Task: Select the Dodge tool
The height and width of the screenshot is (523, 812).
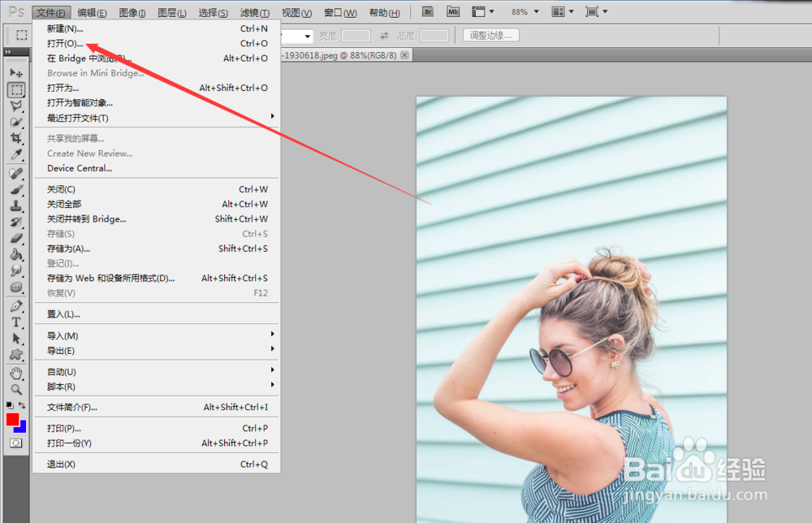Action: (16, 270)
